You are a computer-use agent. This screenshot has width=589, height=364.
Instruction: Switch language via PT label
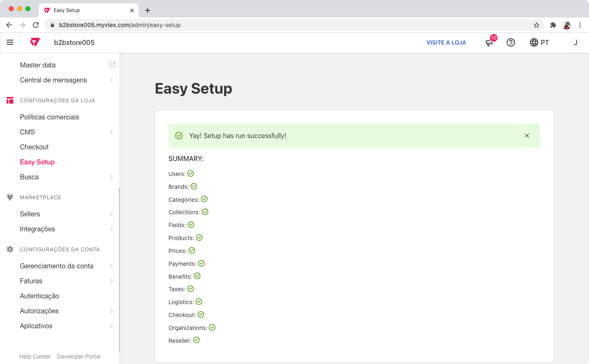(x=545, y=42)
